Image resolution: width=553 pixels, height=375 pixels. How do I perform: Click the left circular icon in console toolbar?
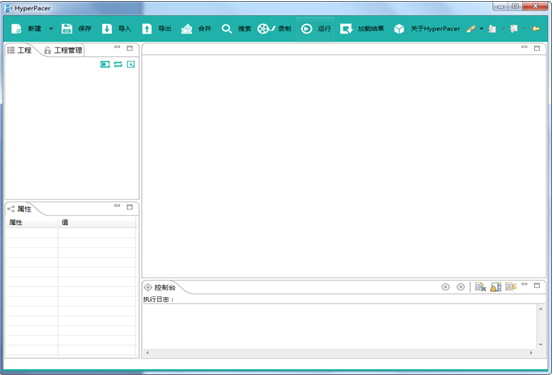pyautogui.click(x=446, y=287)
